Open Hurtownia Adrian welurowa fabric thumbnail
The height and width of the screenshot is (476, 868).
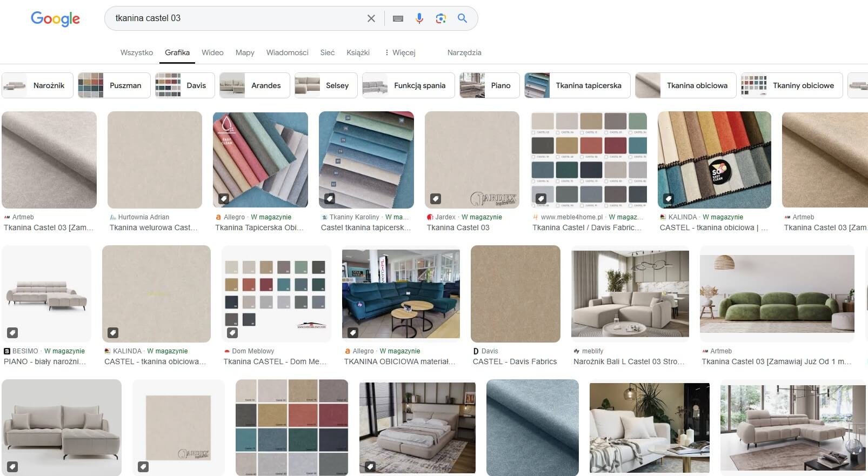click(x=155, y=160)
